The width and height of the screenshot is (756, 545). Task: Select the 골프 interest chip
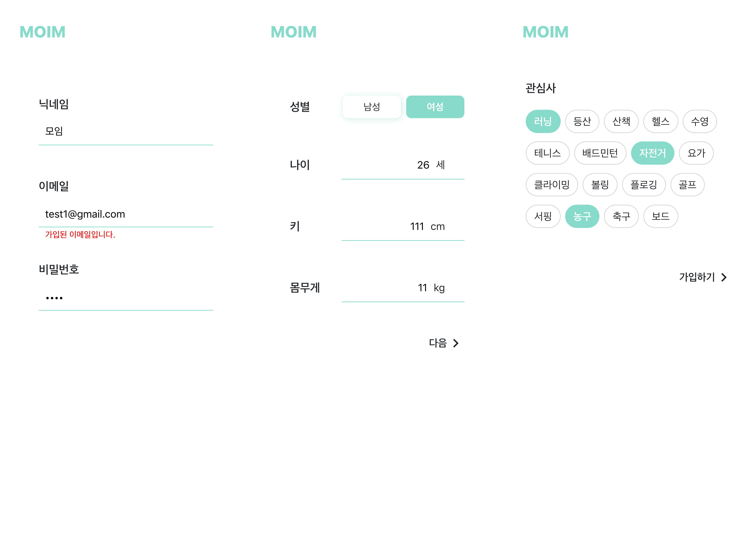pyautogui.click(x=687, y=184)
